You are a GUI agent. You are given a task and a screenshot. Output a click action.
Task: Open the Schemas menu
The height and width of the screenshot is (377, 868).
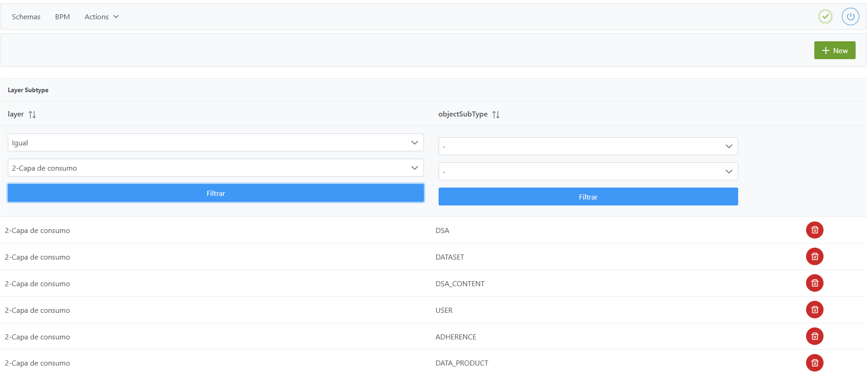pyautogui.click(x=26, y=17)
